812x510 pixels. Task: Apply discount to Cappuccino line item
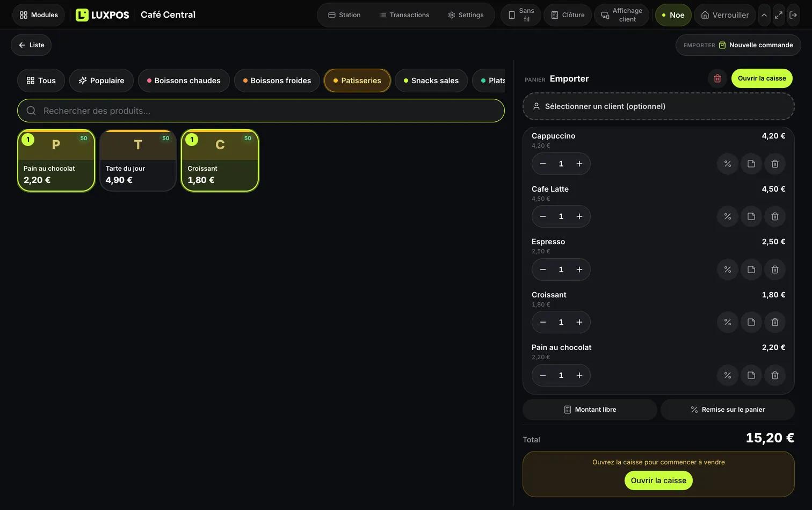pos(727,164)
